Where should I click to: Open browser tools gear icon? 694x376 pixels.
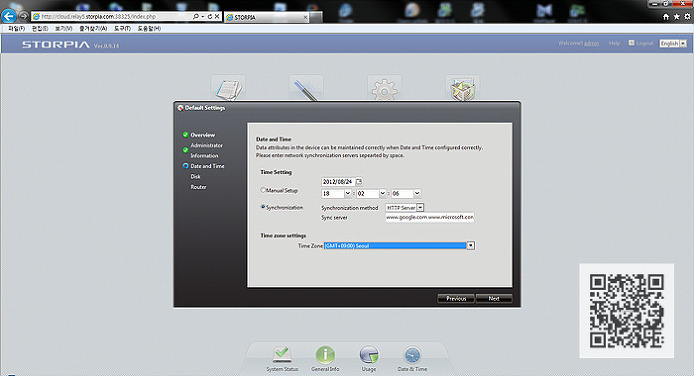click(x=687, y=17)
